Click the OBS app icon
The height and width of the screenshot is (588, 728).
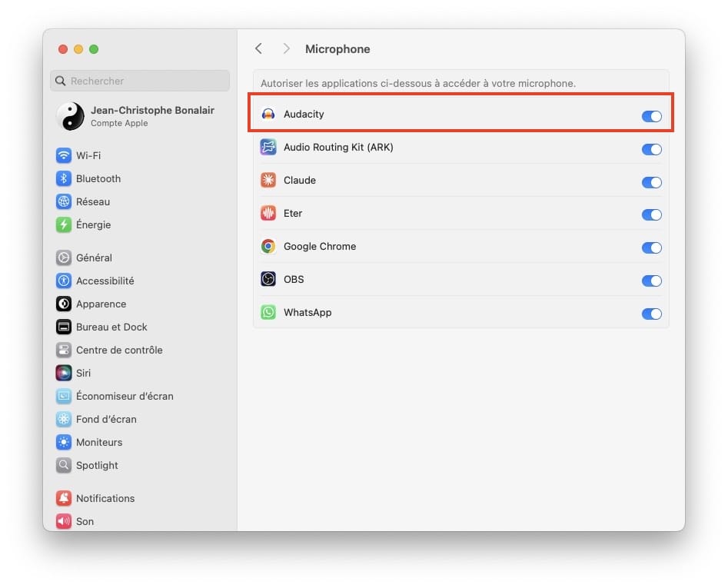pyautogui.click(x=268, y=279)
